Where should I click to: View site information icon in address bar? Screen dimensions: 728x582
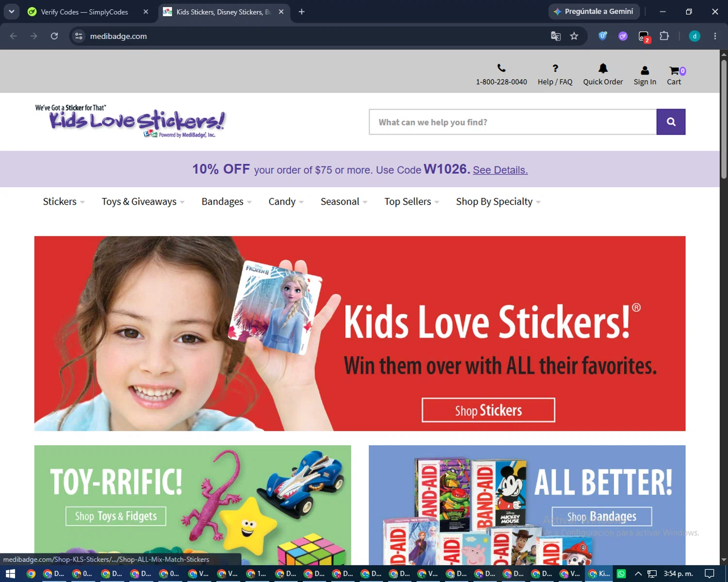pyautogui.click(x=79, y=36)
